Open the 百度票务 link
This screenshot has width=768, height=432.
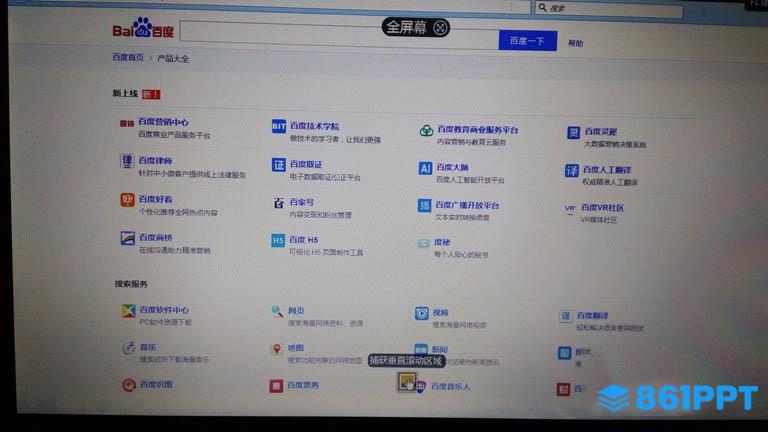pos(303,385)
